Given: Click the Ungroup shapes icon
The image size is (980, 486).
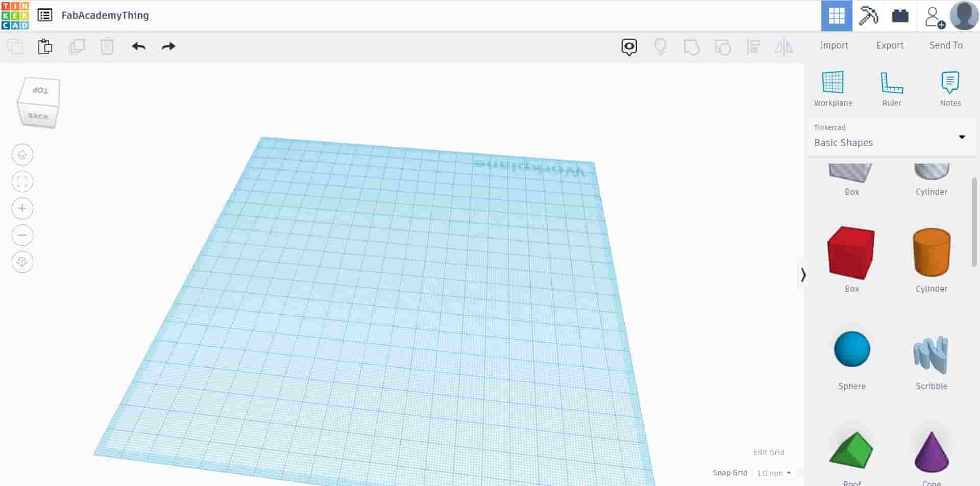Looking at the screenshot, I should [723, 47].
